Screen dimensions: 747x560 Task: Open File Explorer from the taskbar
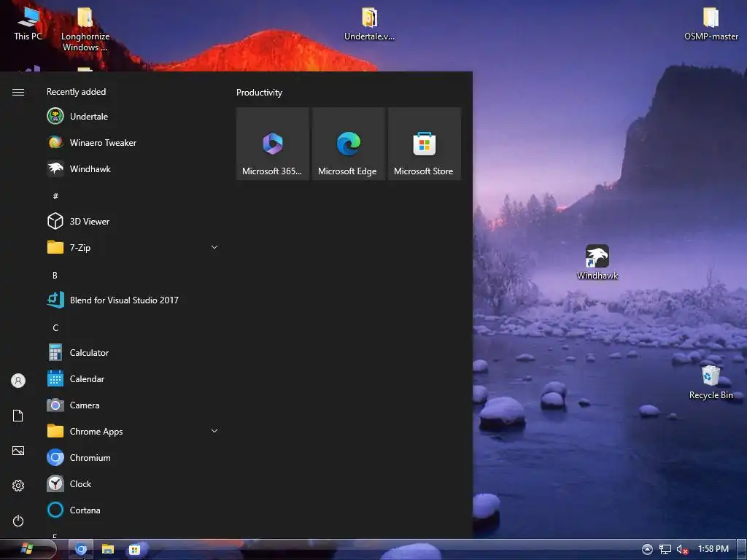coord(108,549)
